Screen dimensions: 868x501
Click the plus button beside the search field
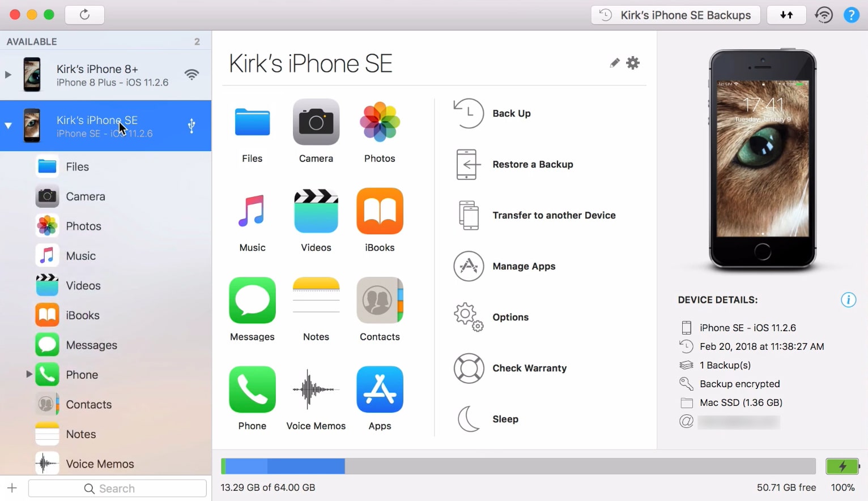[x=12, y=488]
